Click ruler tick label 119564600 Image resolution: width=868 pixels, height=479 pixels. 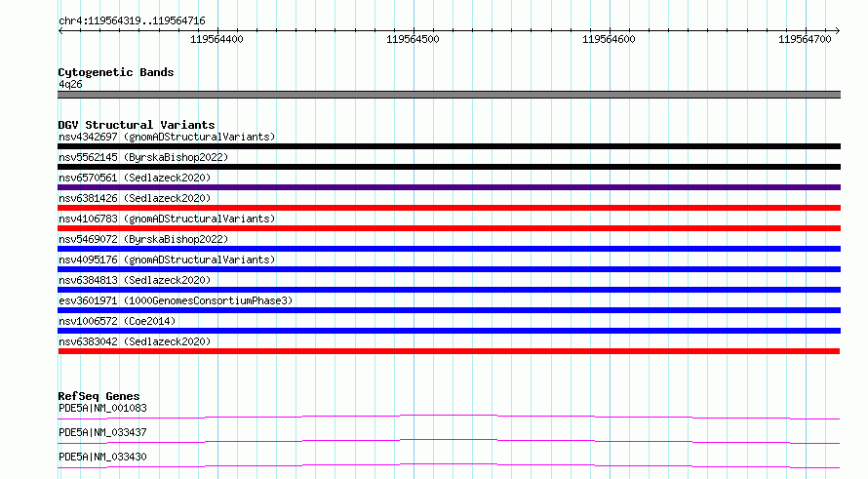coord(609,39)
